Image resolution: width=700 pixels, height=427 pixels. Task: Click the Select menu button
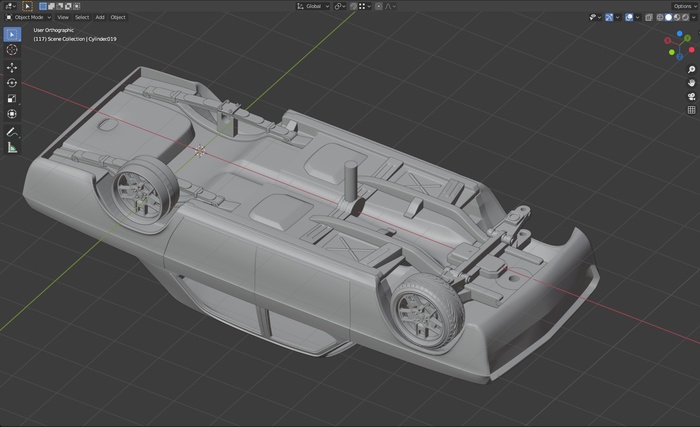(x=82, y=17)
